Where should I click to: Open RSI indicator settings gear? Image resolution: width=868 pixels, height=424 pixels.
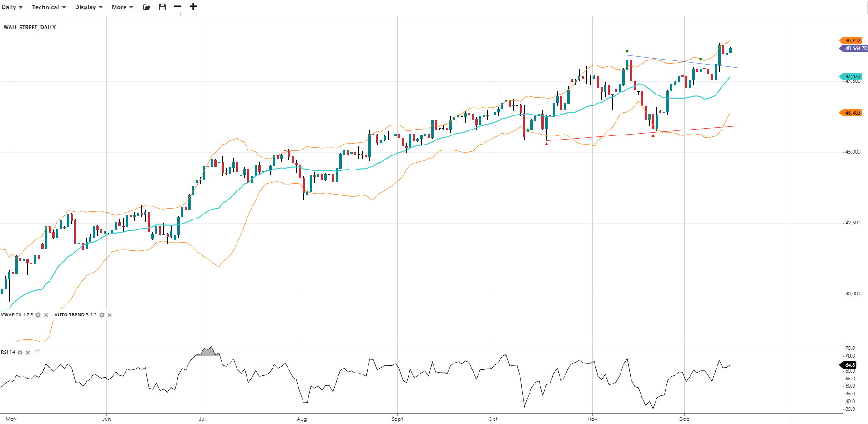(x=20, y=353)
